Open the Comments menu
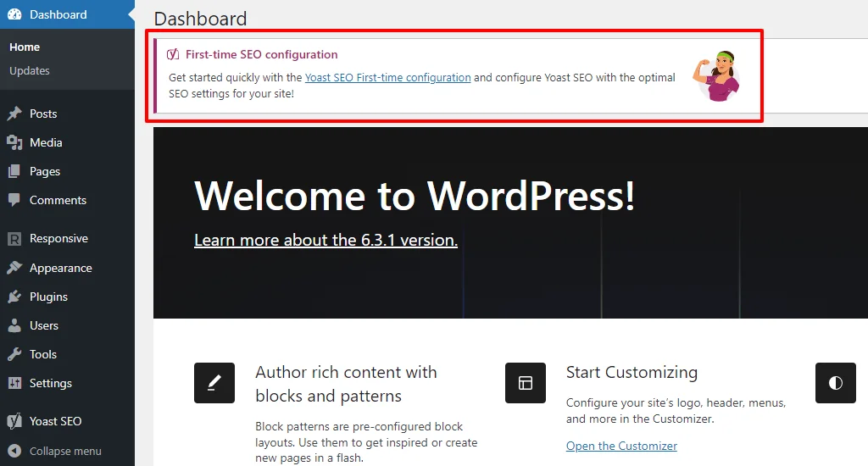Image resolution: width=868 pixels, height=466 pixels. [67, 200]
